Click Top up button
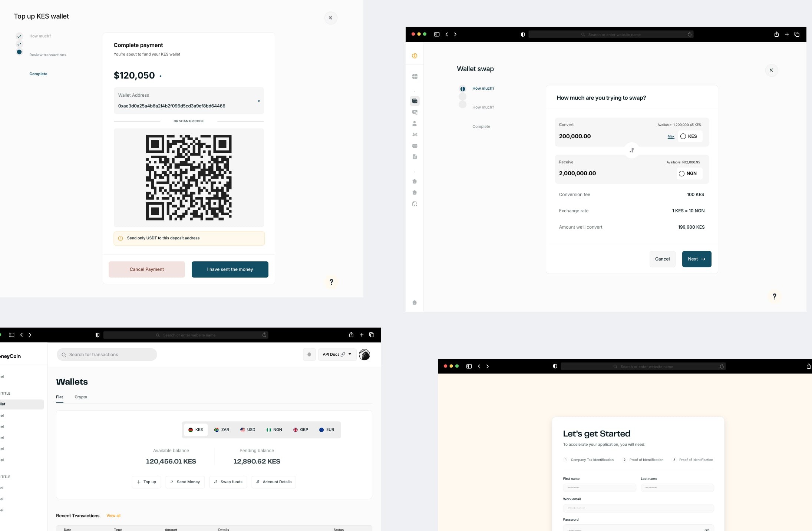This screenshot has height=531, width=812. coord(146,482)
